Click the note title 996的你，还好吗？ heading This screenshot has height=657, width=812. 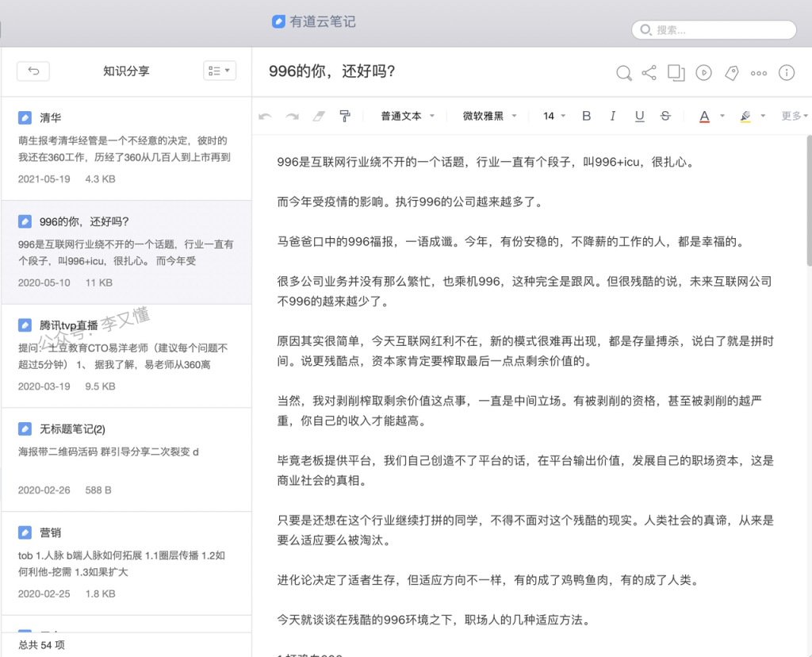(332, 71)
